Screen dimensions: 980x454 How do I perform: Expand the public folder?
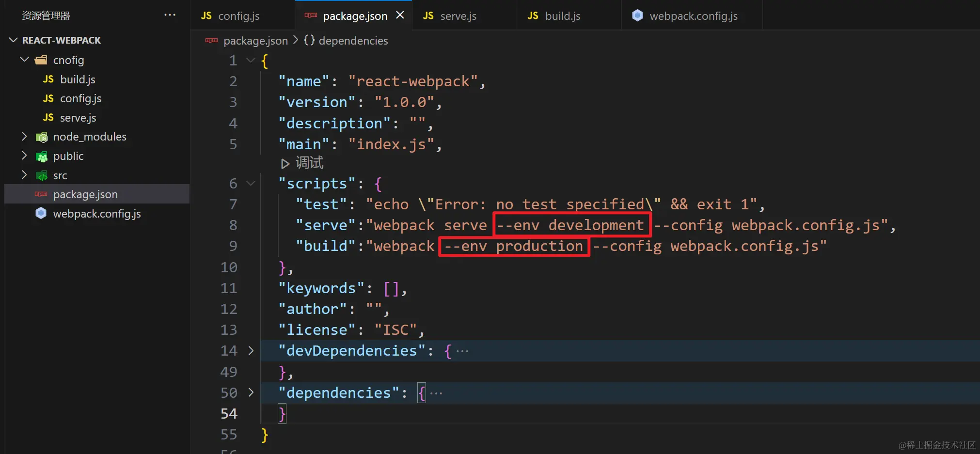pos(25,156)
